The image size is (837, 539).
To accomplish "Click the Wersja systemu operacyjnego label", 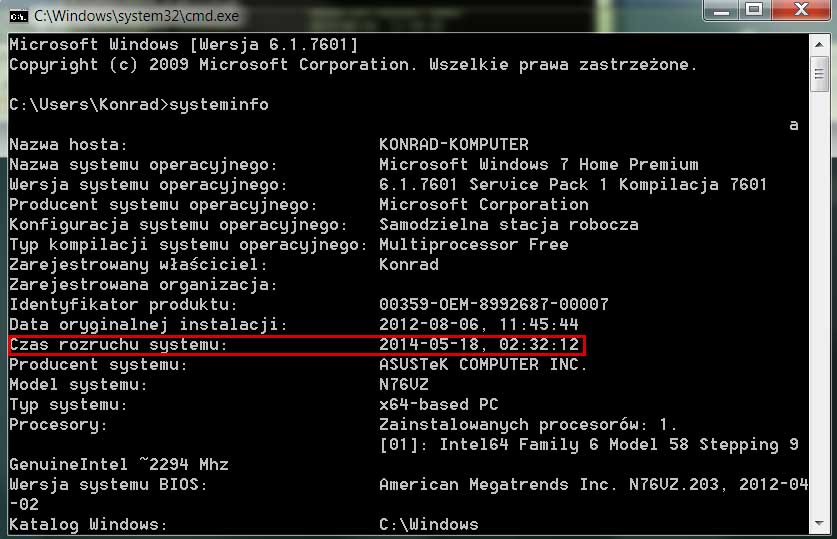I will (148, 185).
